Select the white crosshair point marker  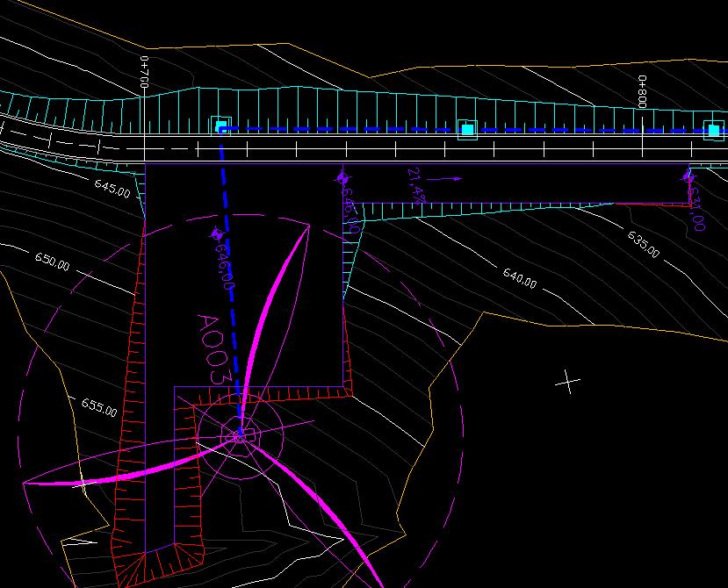coord(567,382)
